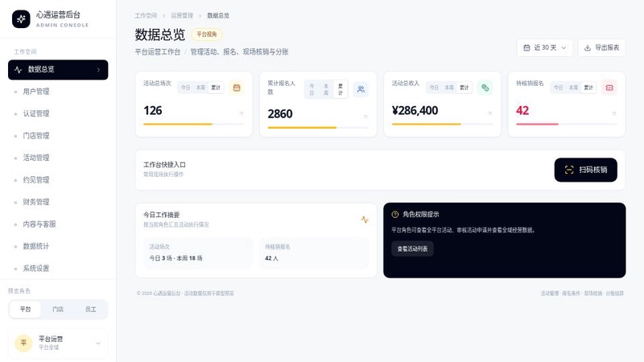
Task: Click the scan icon inside 扫码核销 button
Action: (569, 170)
